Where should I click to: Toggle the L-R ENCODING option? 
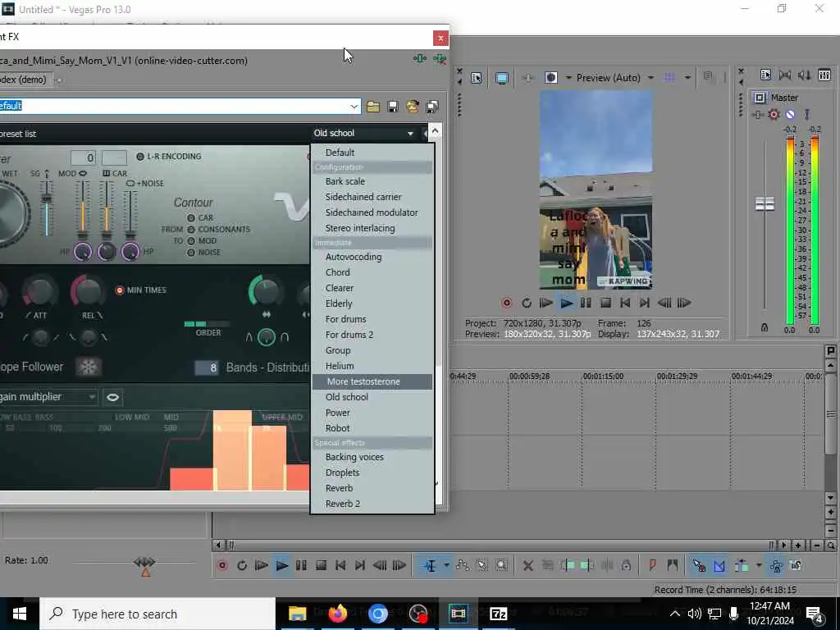pos(140,157)
